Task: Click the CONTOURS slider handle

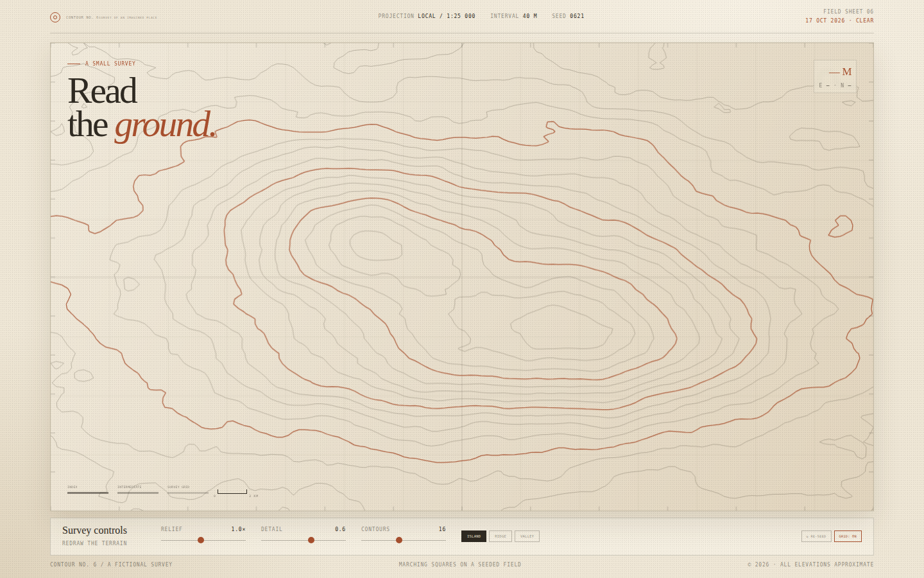Action: pyautogui.click(x=399, y=540)
